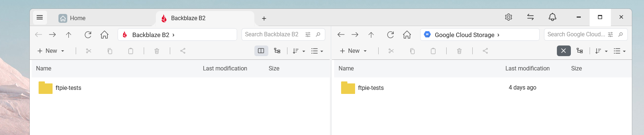The height and width of the screenshot is (135, 644).
Task: Show notifications bell
Action: point(552,17)
